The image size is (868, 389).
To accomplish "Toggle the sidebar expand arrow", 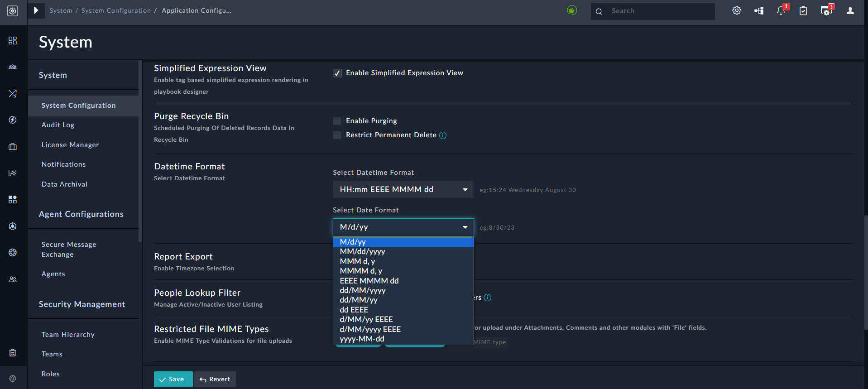I will (x=36, y=10).
